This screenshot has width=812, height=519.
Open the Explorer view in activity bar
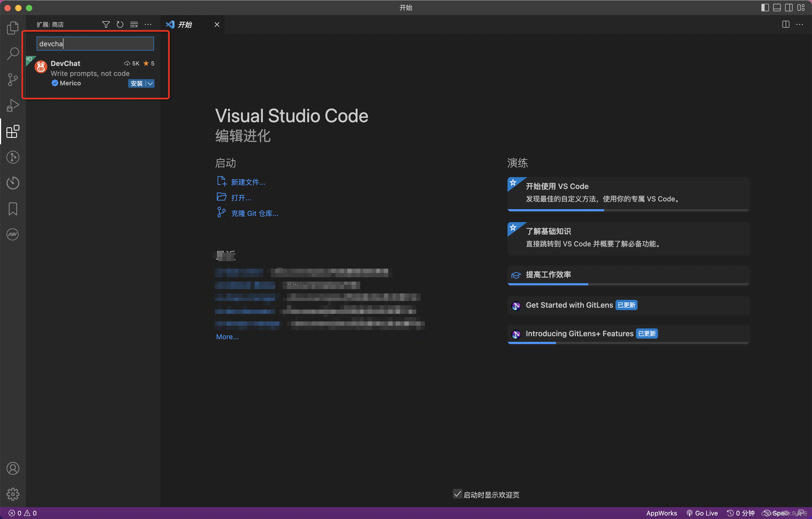[x=13, y=28]
